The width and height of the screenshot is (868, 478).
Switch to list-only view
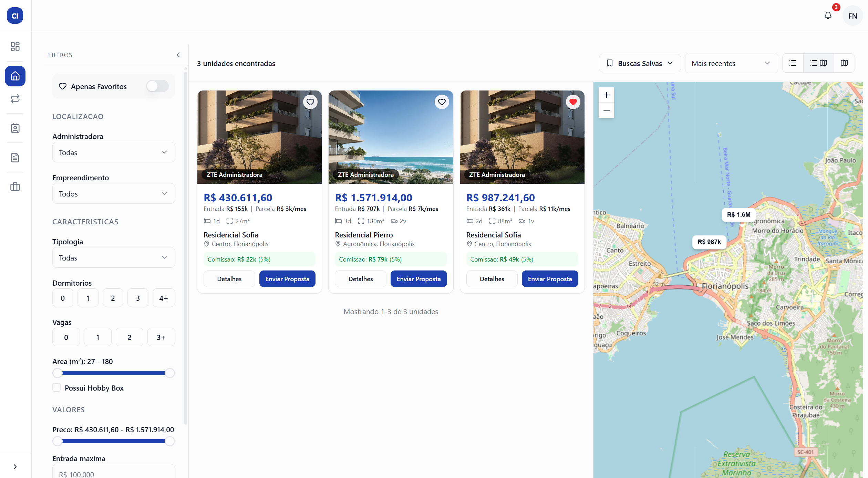pyautogui.click(x=793, y=63)
